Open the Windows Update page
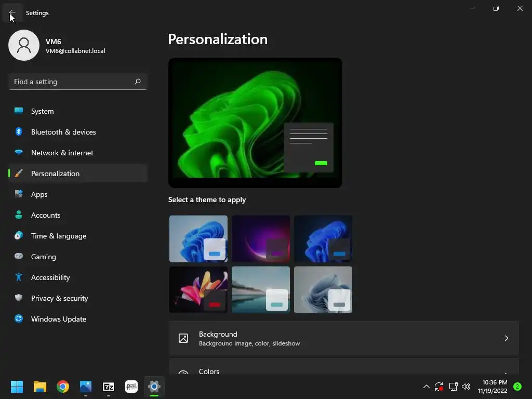Image resolution: width=532 pixels, height=399 pixels. tap(78, 319)
